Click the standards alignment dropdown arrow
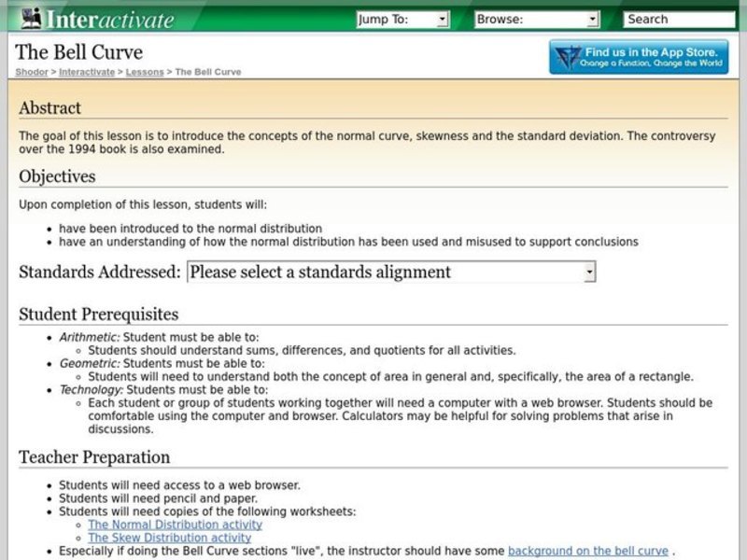Screen dimensions: 747x560 point(588,271)
